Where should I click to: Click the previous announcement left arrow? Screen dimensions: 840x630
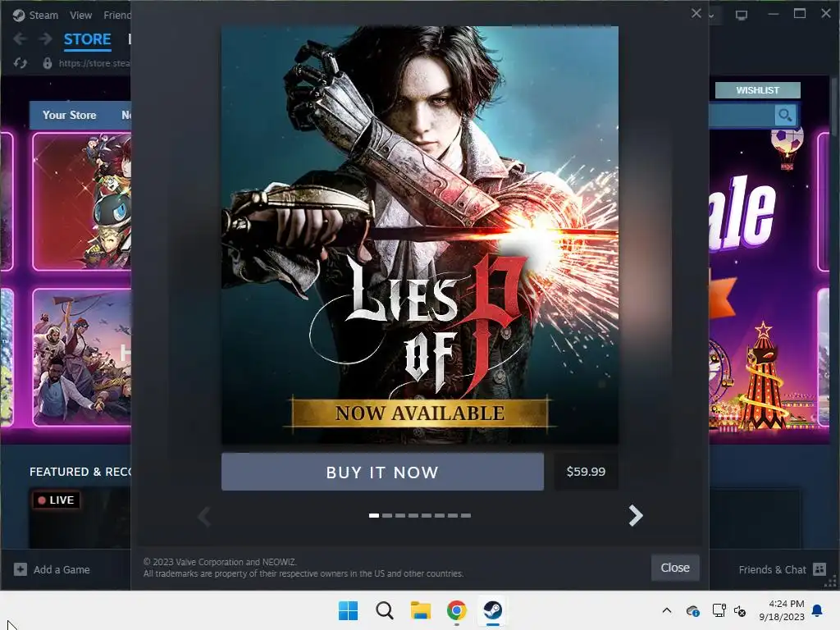204,517
